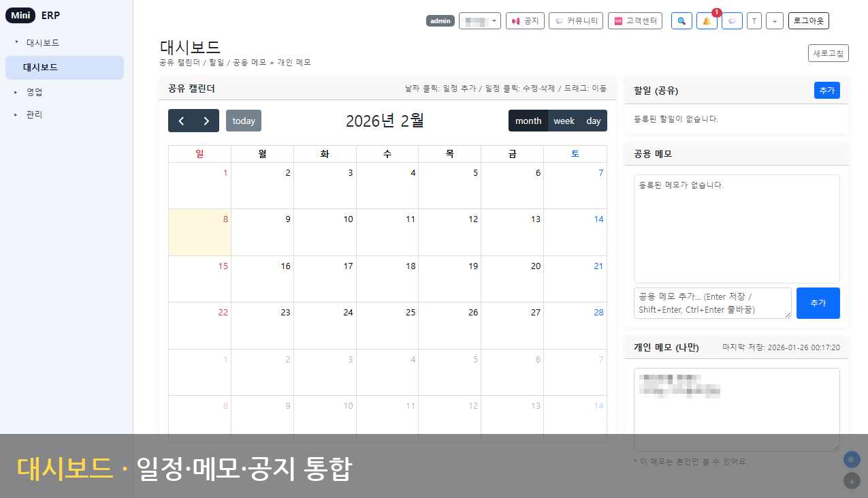
Task: Click the personal memo text area
Action: point(737,409)
